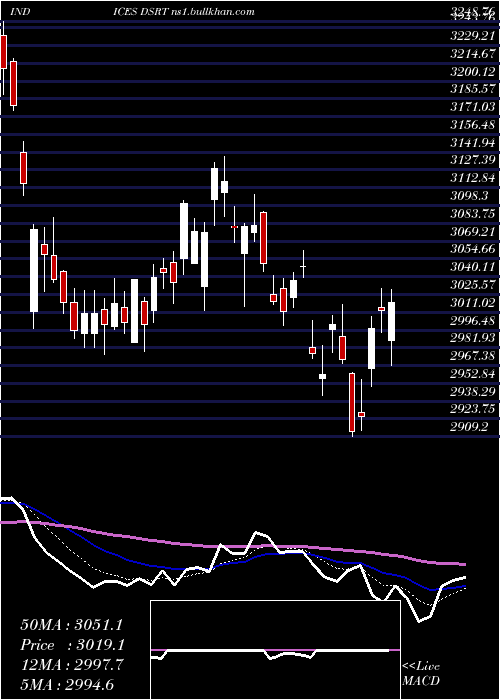This screenshot has width=500, height=700.
Task: Click the lowest red candle near 2909
Action: pos(352,402)
